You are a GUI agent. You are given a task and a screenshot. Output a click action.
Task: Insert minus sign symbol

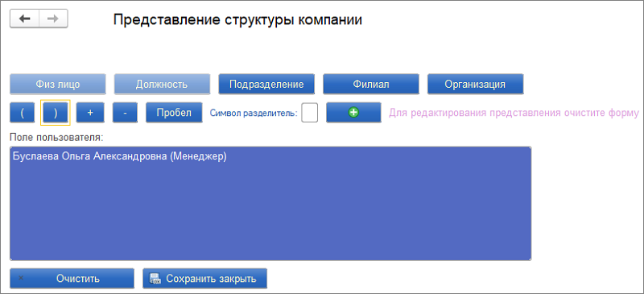point(125,113)
